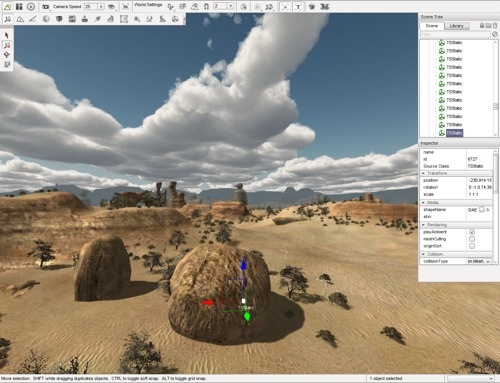Click the delete trash icon in Scene Tree
The height and width of the screenshot is (383, 500).
[x=495, y=25]
